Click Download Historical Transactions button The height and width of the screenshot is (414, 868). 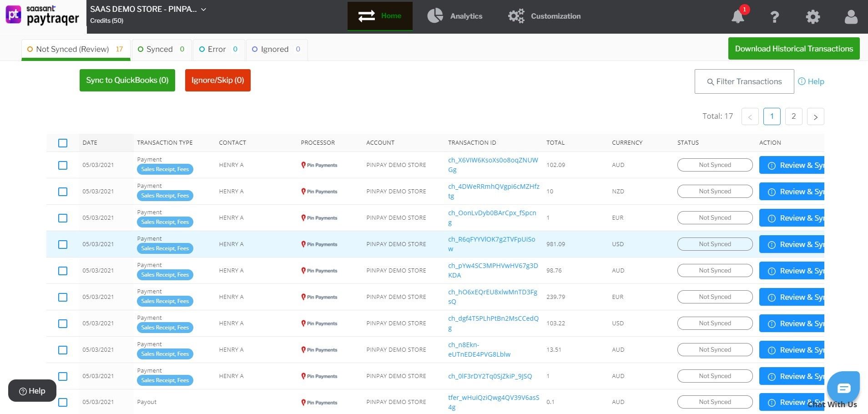[x=794, y=49]
